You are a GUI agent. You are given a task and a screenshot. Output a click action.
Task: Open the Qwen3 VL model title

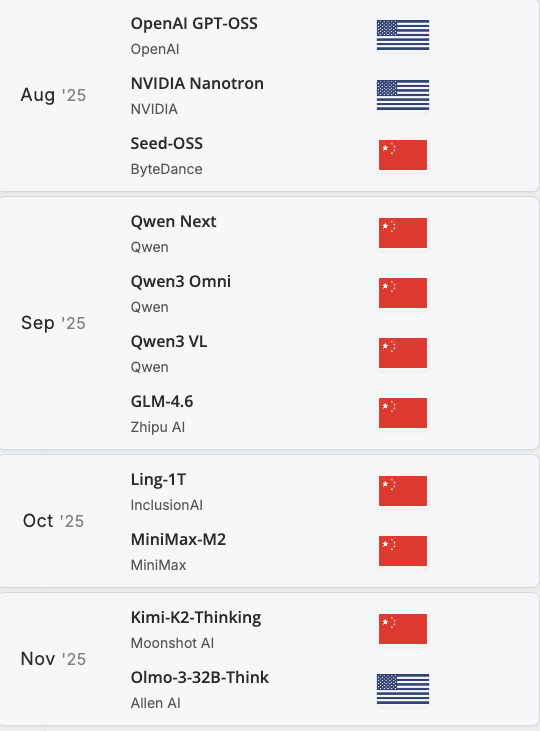(169, 341)
